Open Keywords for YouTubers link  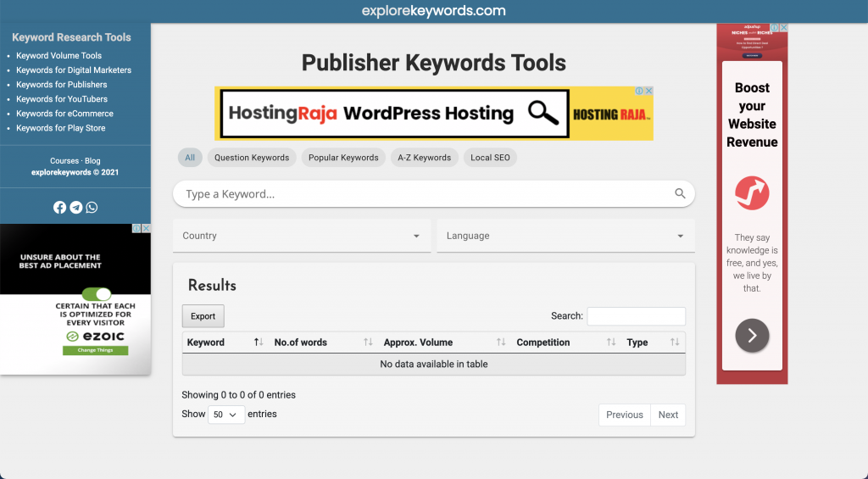(x=61, y=98)
